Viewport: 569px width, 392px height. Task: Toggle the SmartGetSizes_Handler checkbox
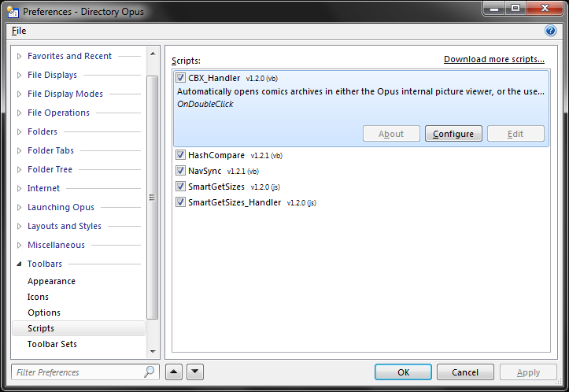click(180, 202)
